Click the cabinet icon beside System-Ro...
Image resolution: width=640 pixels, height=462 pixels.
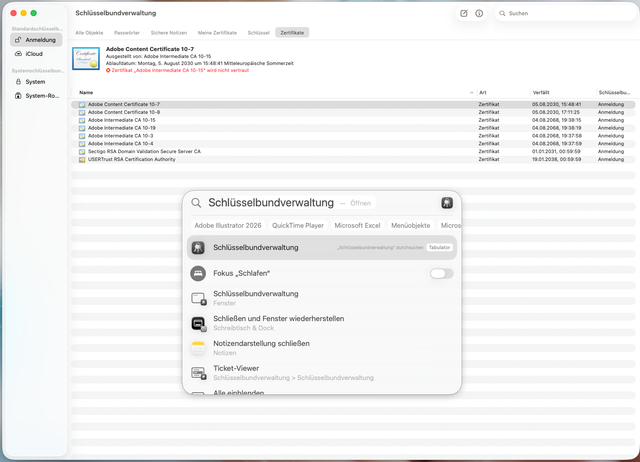[18, 96]
